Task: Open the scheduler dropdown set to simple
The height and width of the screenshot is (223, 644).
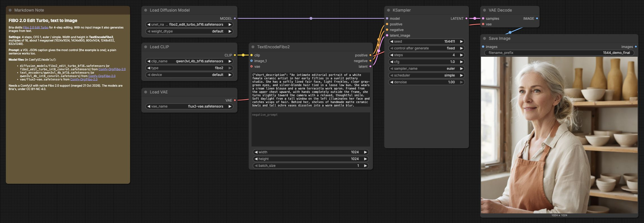Action: click(x=427, y=75)
